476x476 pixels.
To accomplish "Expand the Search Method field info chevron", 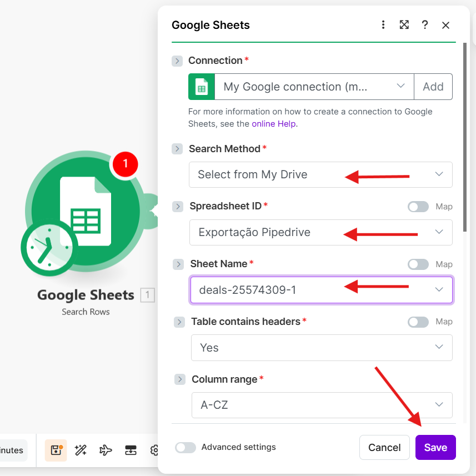I will click(177, 149).
